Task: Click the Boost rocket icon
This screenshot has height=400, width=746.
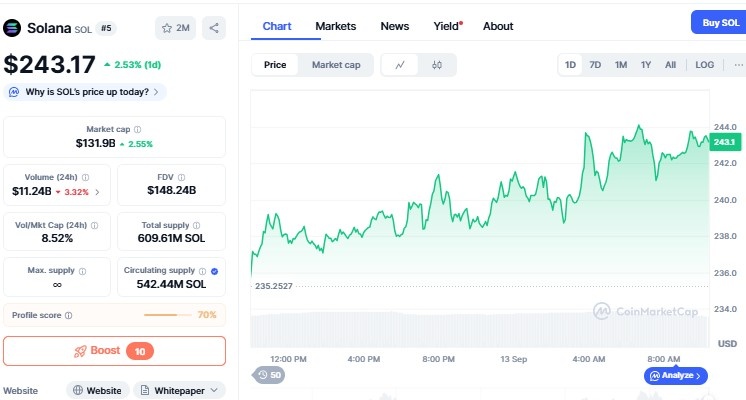Action: pos(80,351)
